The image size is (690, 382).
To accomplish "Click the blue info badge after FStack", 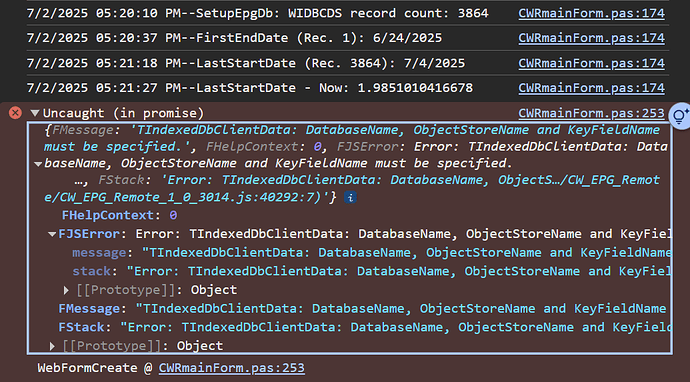I will (350, 198).
